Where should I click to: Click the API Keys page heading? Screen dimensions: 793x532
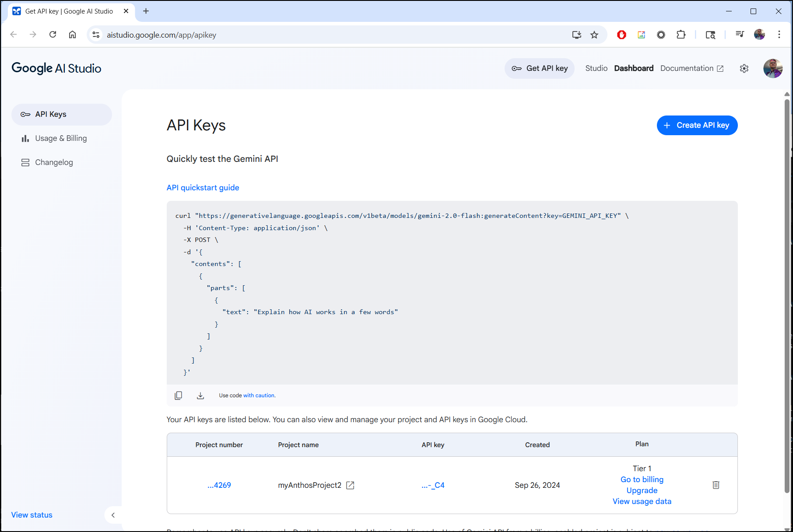pos(196,125)
